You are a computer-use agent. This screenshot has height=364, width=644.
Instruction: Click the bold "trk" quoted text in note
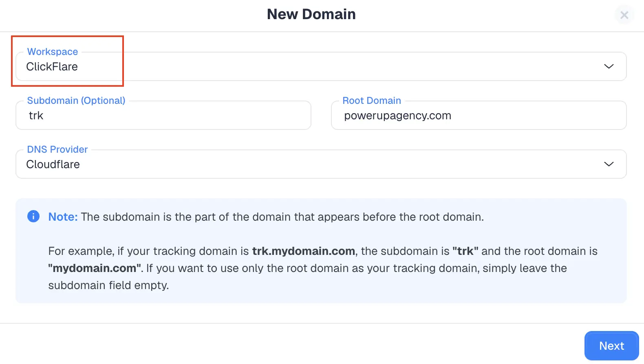[465, 251]
